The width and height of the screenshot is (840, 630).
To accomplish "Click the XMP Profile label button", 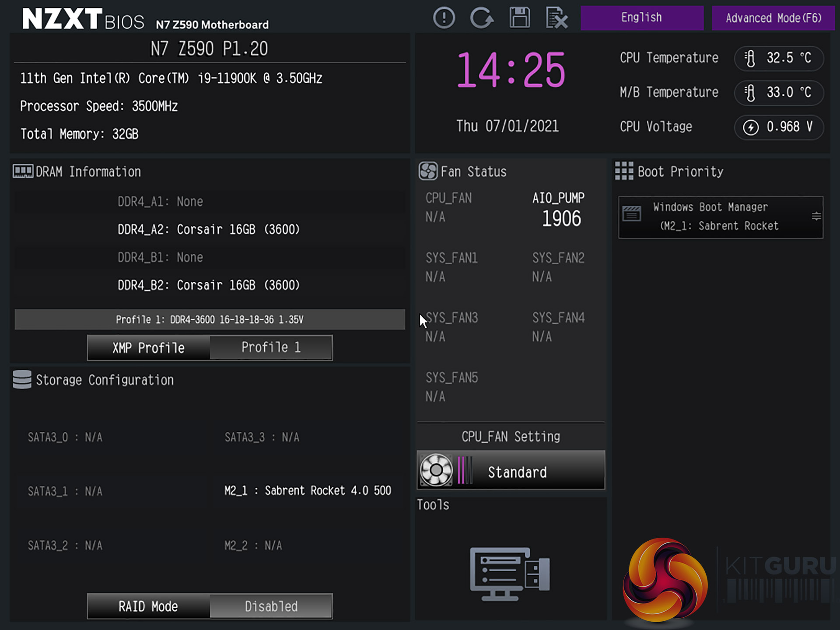I will (149, 348).
